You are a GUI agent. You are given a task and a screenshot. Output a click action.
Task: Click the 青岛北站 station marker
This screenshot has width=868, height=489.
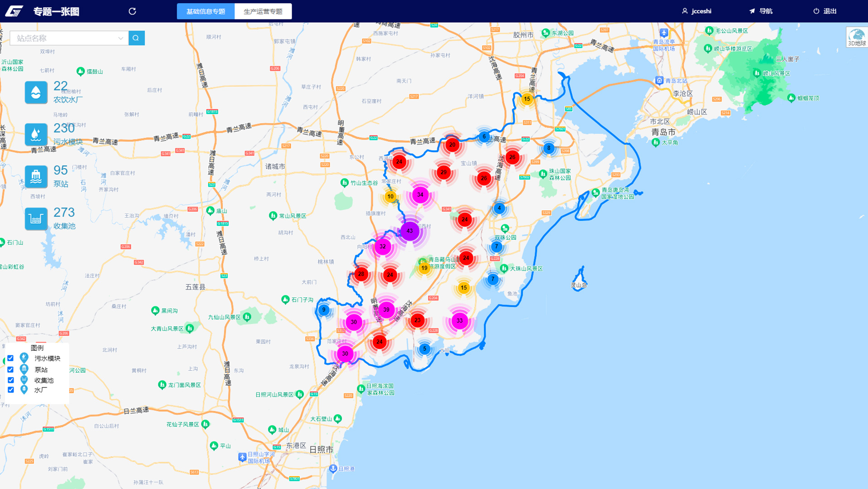[x=659, y=81]
